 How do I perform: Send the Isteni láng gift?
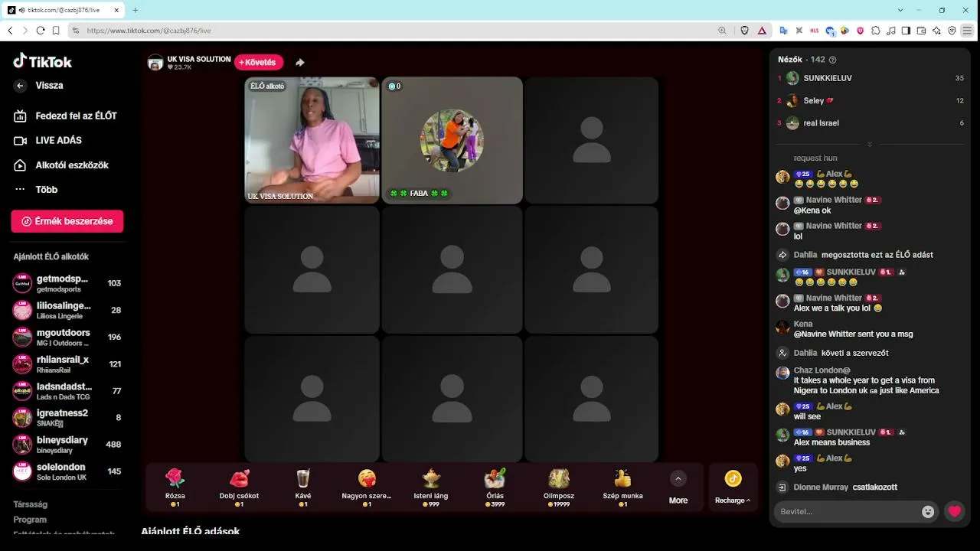(x=431, y=487)
